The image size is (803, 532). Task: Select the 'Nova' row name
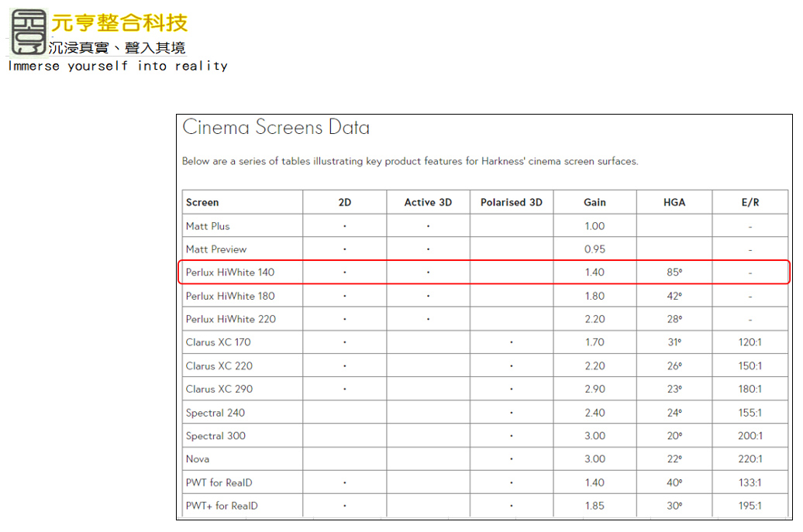pyautogui.click(x=197, y=459)
